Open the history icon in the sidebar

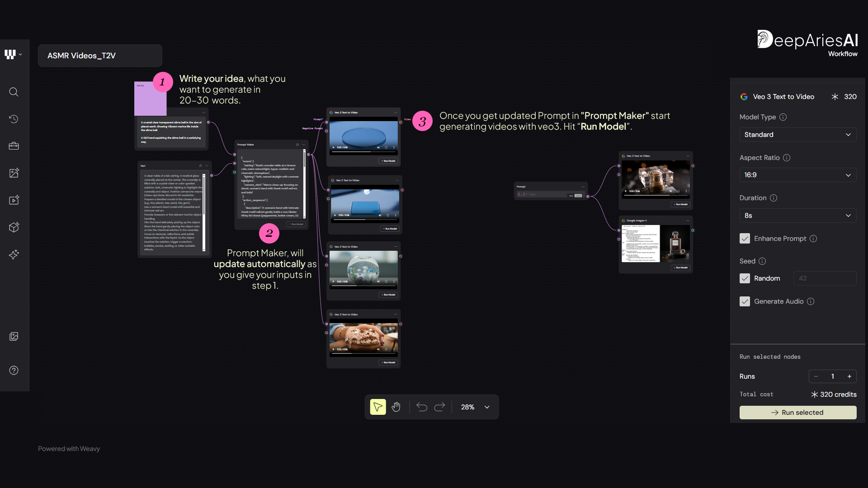click(x=14, y=119)
